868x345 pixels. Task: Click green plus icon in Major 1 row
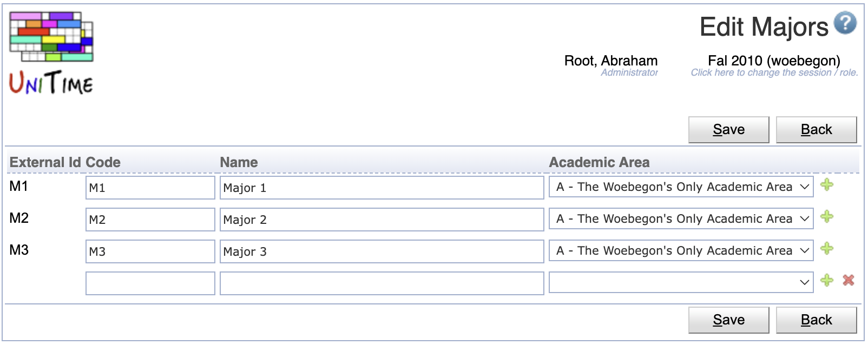827,185
